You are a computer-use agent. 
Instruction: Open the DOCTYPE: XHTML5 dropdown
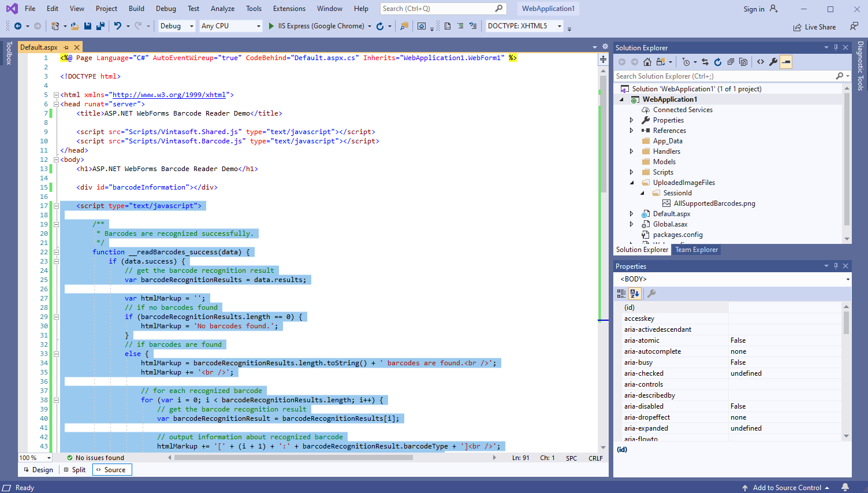tap(524, 26)
